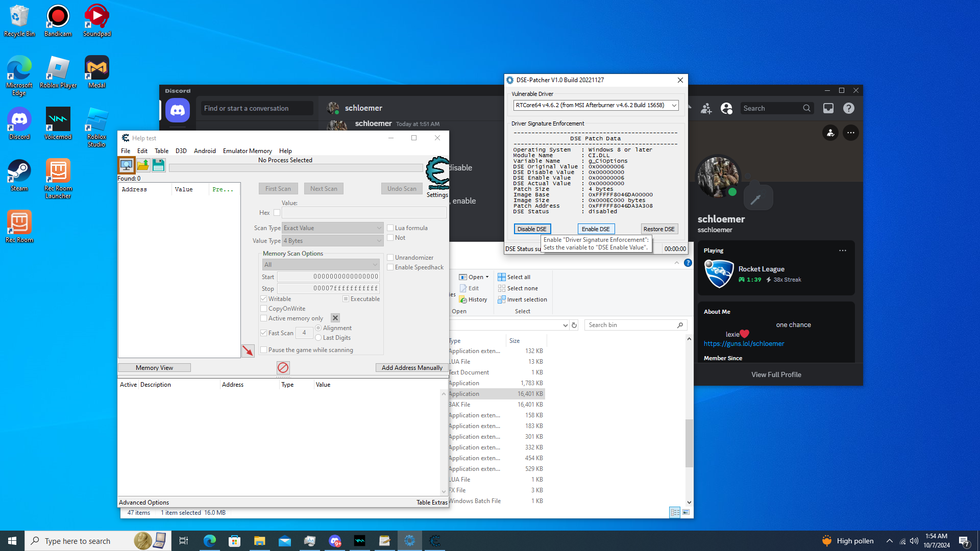Viewport: 980px width, 551px height.
Task: Check Pause the game while scanning
Action: tap(264, 350)
